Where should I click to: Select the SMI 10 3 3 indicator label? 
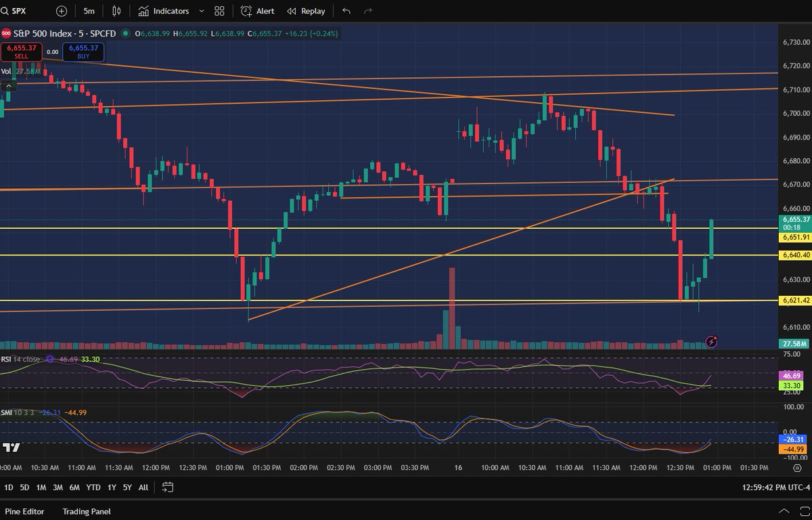[x=18, y=412]
